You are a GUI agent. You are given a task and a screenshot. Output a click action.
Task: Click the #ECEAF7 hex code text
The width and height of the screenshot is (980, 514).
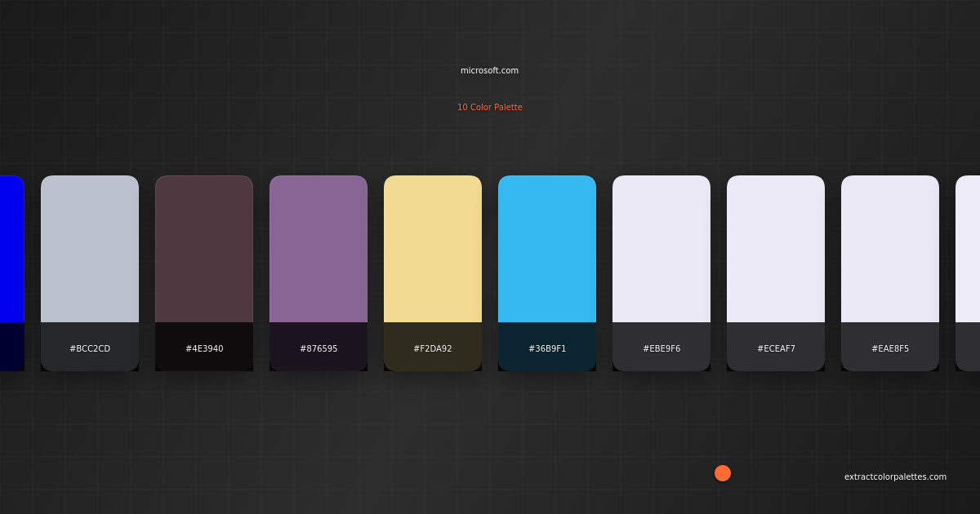pos(776,348)
